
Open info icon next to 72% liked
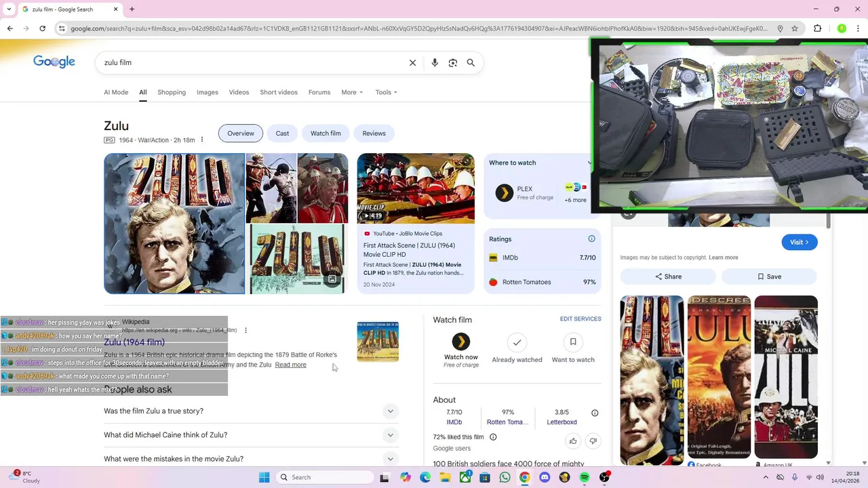click(493, 437)
